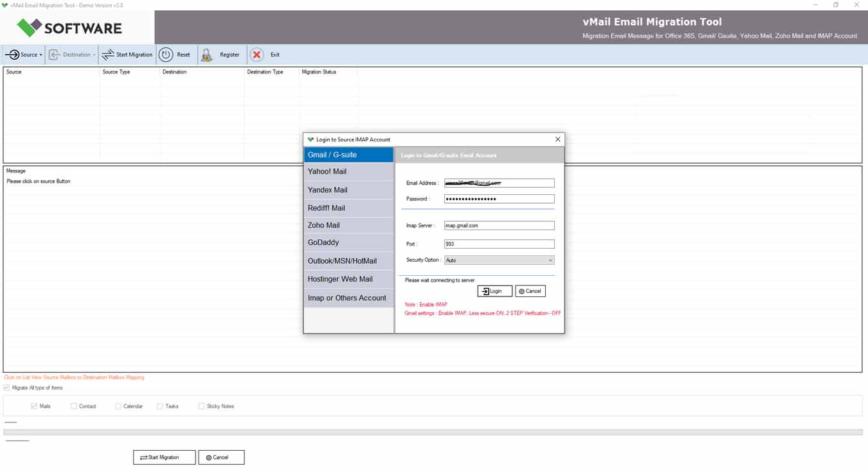Click the orange mailbox mapping hint text

tap(74, 377)
